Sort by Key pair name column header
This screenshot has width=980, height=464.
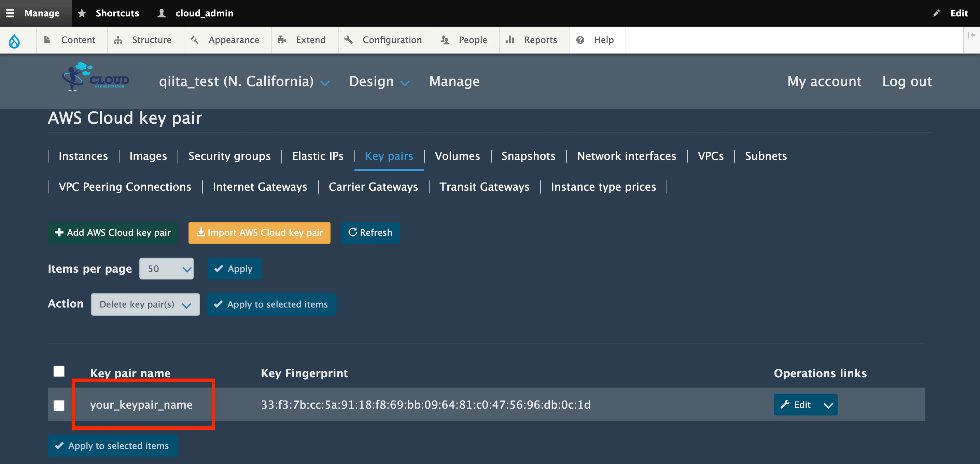130,373
